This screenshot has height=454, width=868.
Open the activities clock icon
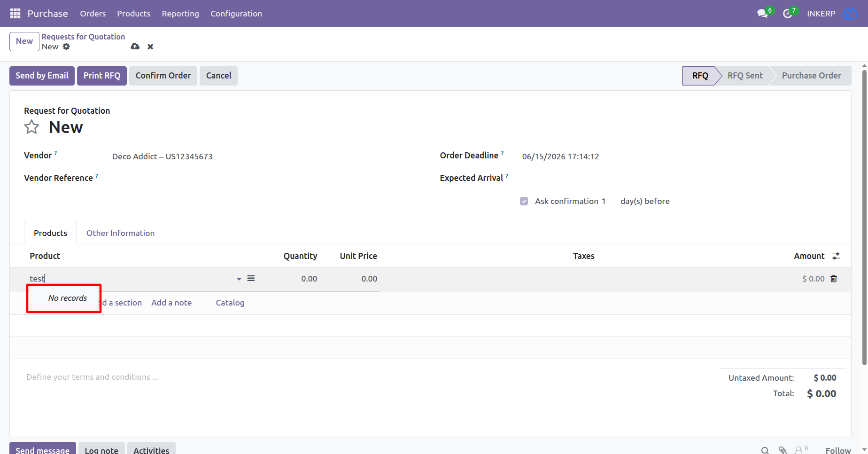788,14
